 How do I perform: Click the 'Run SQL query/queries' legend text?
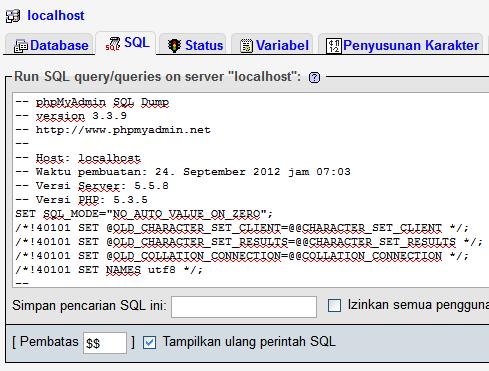(157, 77)
